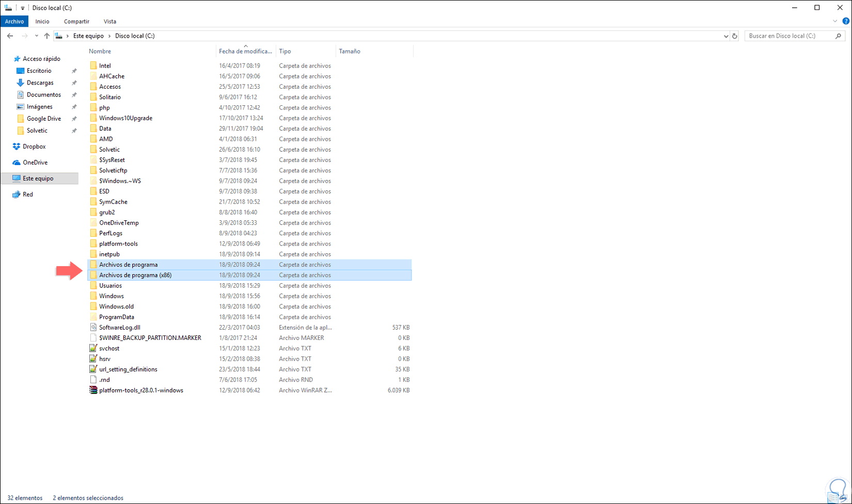Select the AHCache folder name
This screenshot has height=504, width=852.
click(x=112, y=76)
